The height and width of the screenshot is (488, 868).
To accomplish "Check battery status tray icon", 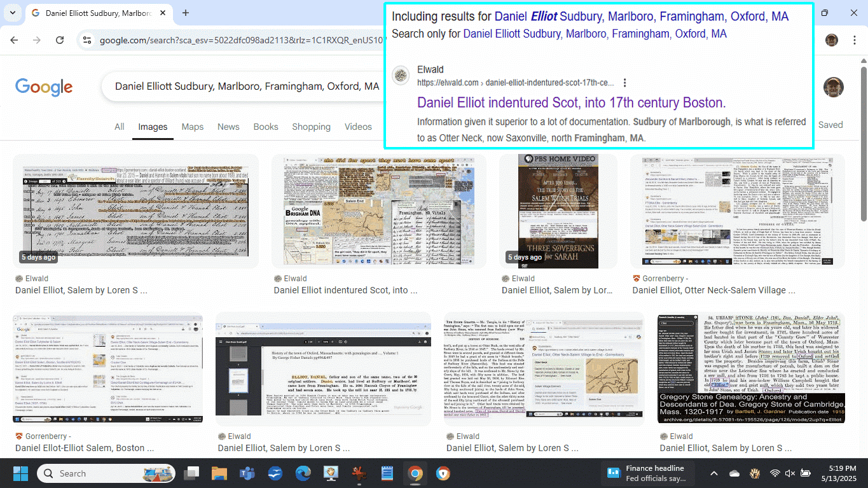I will click(x=806, y=473).
